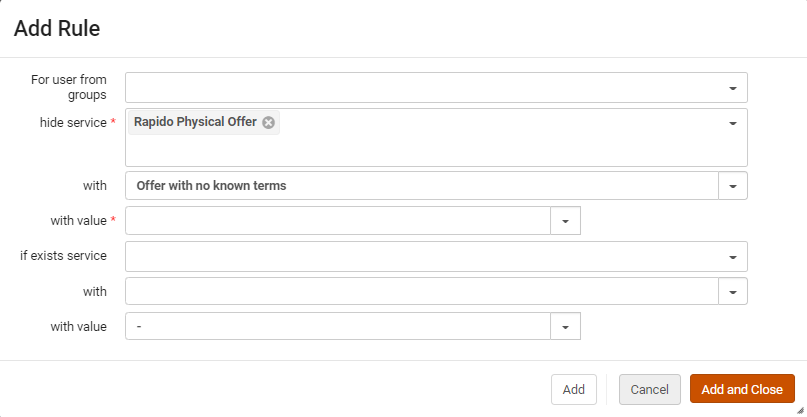Click the "For user from groups" input field

420,88
